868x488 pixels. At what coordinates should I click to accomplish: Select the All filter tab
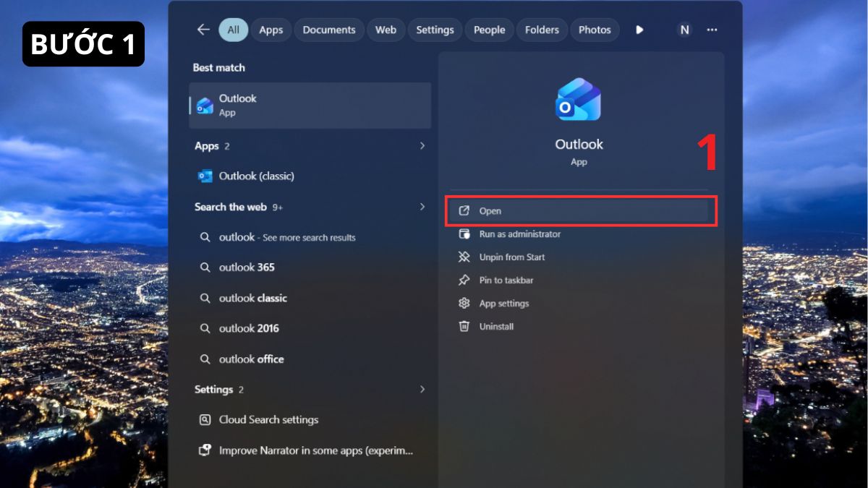point(233,30)
